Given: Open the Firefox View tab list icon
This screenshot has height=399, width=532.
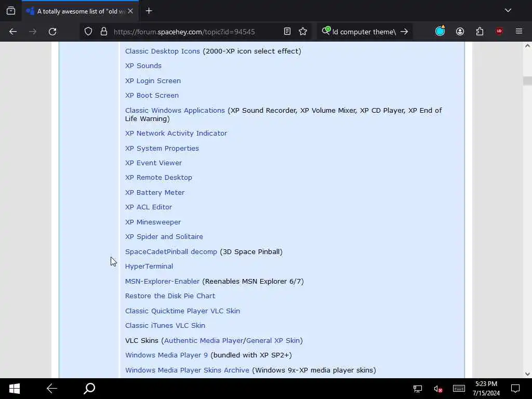Looking at the screenshot, I should tap(11, 11).
